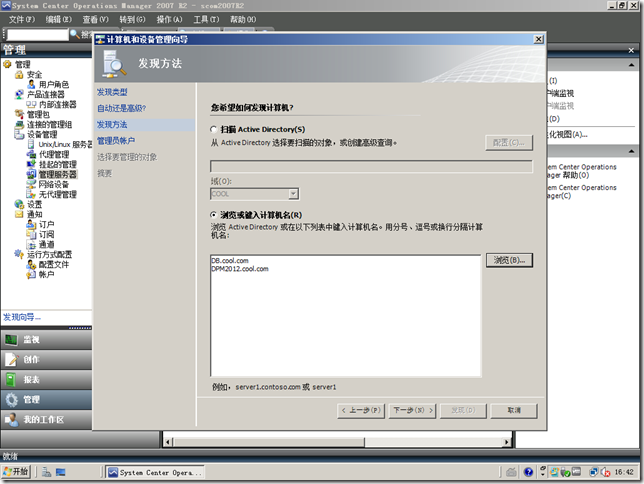Viewport: 644px width, 484px height.
Task: Select 无代理管理 tree item
Action: (x=58, y=194)
